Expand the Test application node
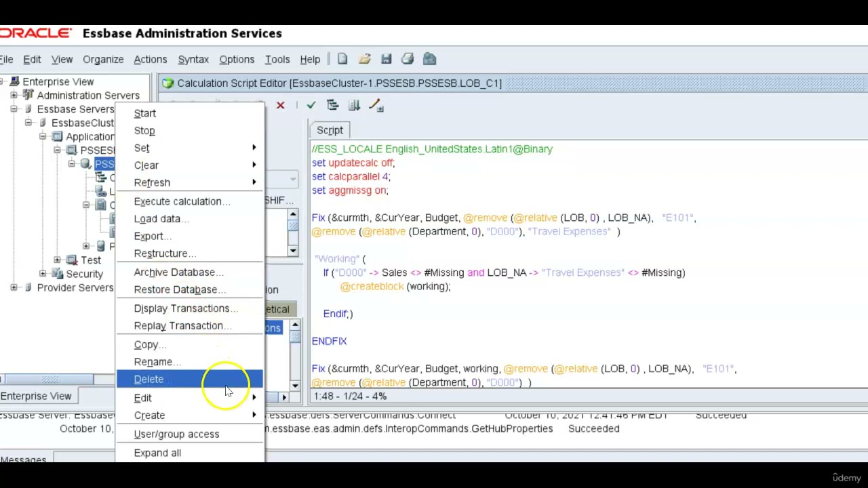 [57, 260]
